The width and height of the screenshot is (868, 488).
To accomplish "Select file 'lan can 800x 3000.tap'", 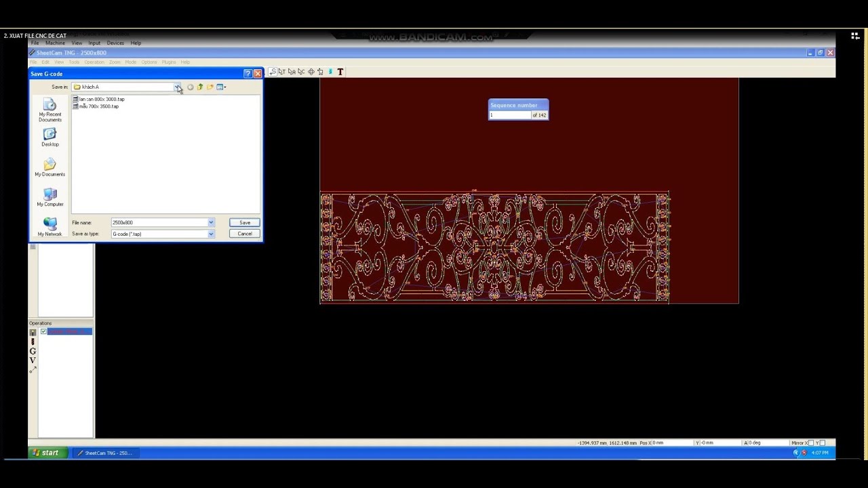I will 99,99.
